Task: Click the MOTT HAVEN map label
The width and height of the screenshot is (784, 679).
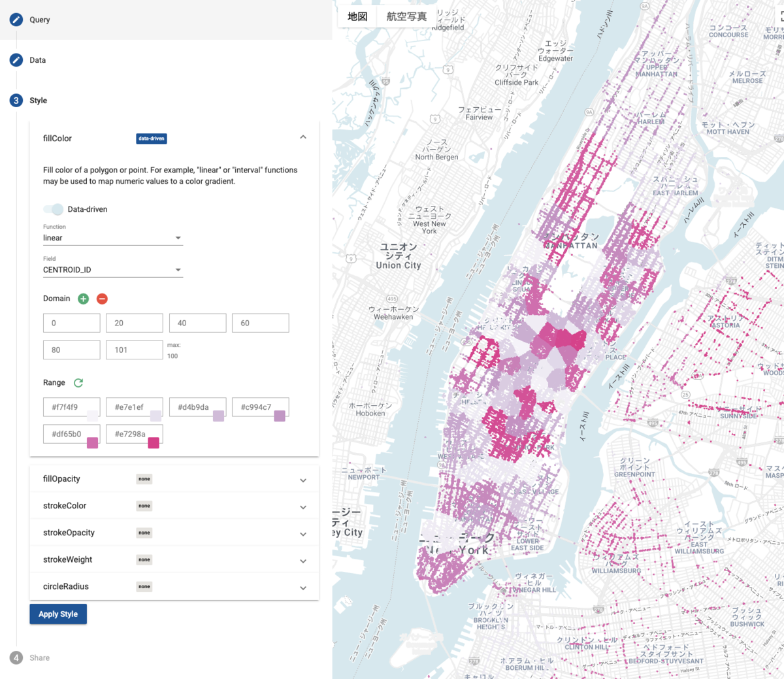Action: click(x=728, y=132)
